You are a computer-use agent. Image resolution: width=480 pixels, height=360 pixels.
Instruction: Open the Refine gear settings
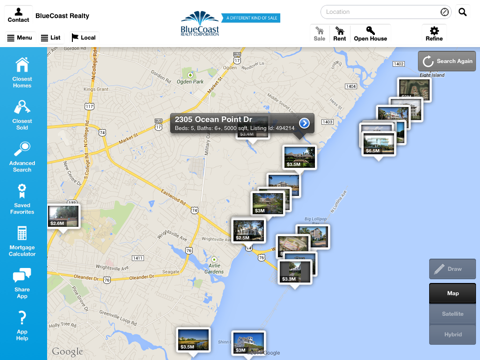tap(434, 34)
